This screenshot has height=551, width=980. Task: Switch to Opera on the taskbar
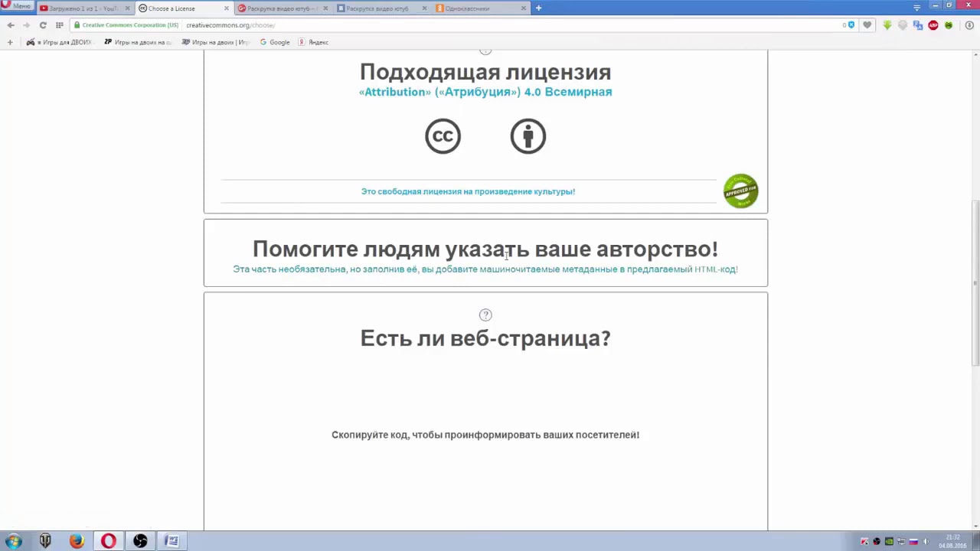pyautogui.click(x=109, y=541)
